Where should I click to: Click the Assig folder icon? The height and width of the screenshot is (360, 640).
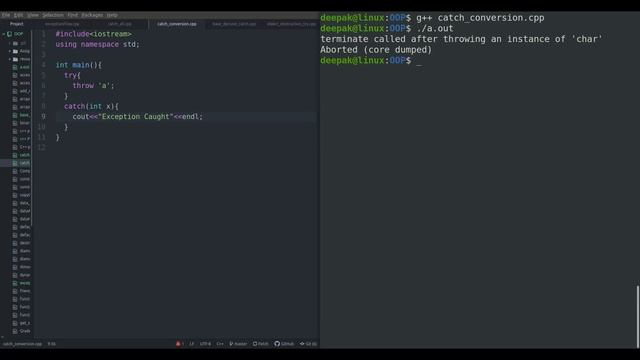(16, 51)
